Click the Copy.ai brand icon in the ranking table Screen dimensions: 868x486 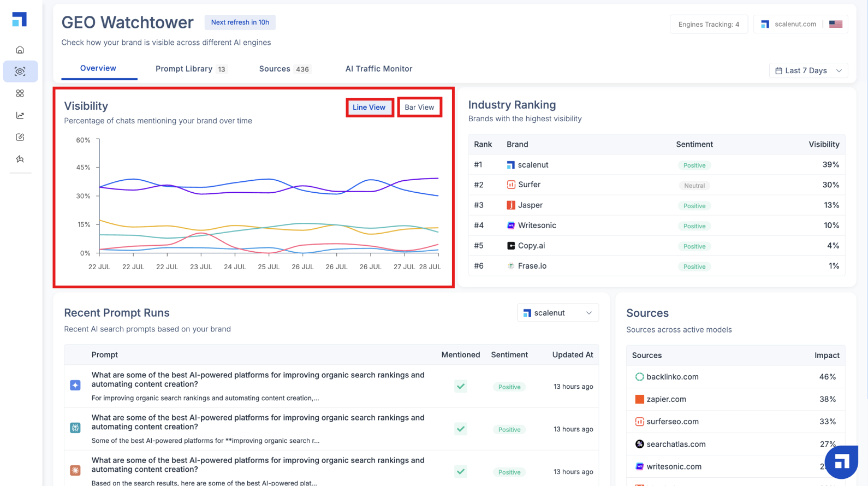511,246
